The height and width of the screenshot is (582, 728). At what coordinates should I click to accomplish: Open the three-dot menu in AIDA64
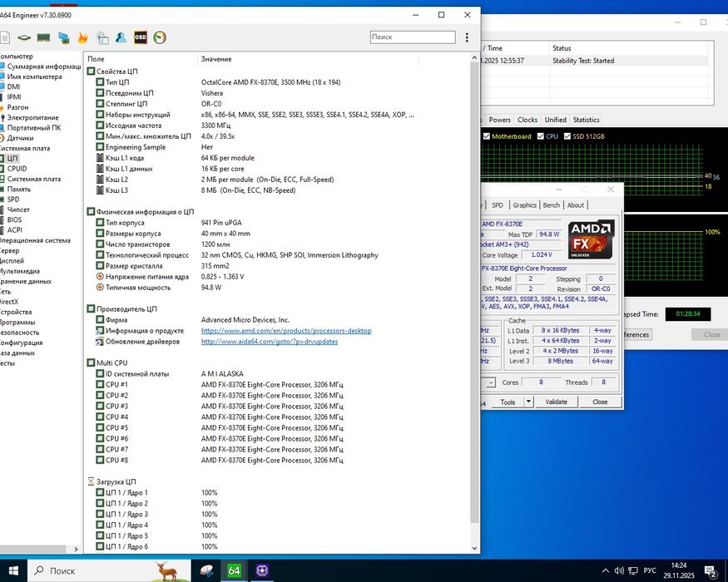467,37
